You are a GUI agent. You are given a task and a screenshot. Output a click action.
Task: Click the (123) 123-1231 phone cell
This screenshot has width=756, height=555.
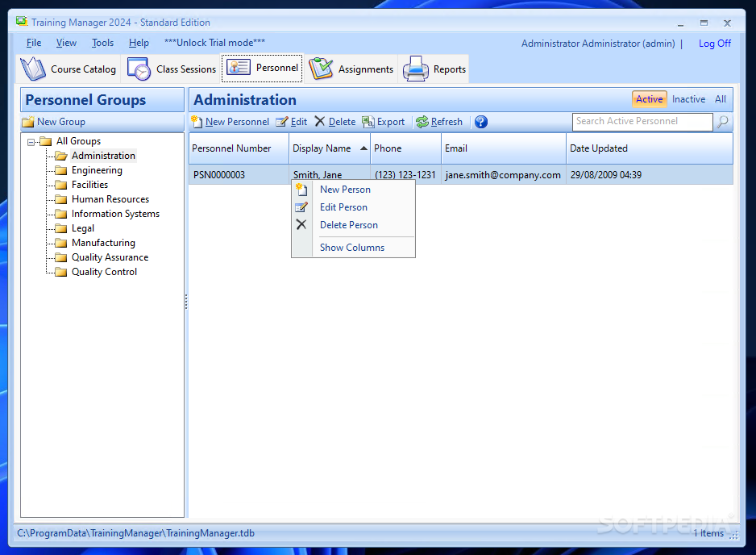(x=405, y=175)
